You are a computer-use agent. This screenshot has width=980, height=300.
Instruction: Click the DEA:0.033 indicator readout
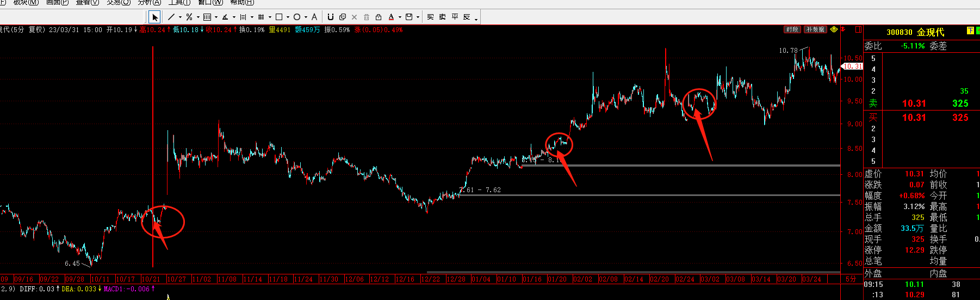82,289
